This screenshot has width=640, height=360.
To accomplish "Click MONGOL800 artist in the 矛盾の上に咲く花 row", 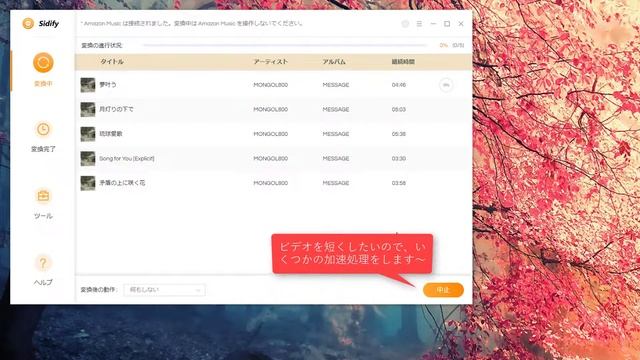I will point(271,183).
